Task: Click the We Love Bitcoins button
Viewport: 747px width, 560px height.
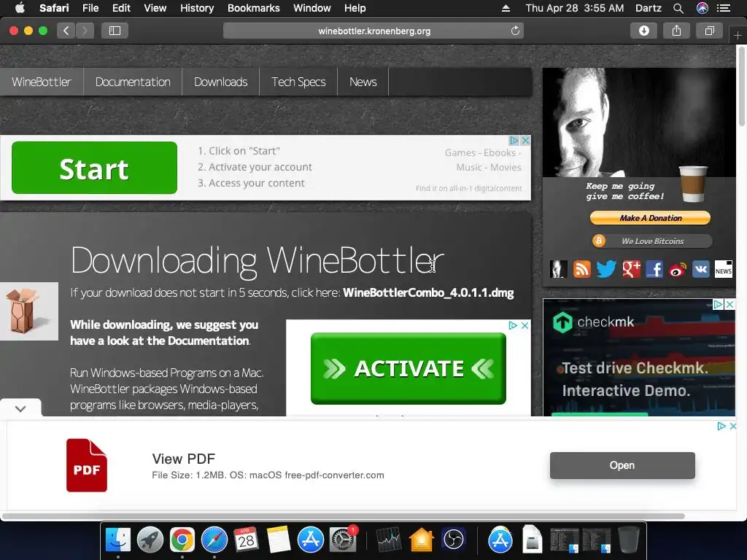Action: tap(652, 241)
